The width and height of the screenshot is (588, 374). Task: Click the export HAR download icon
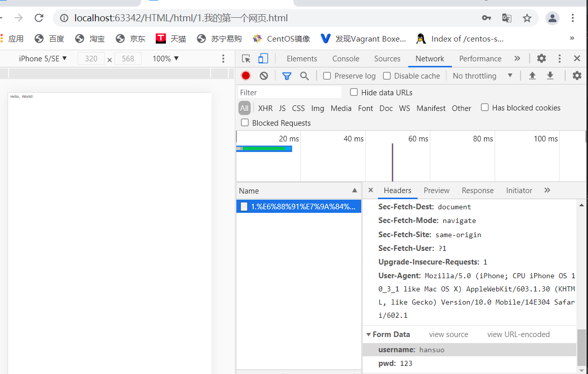click(x=550, y=76)
